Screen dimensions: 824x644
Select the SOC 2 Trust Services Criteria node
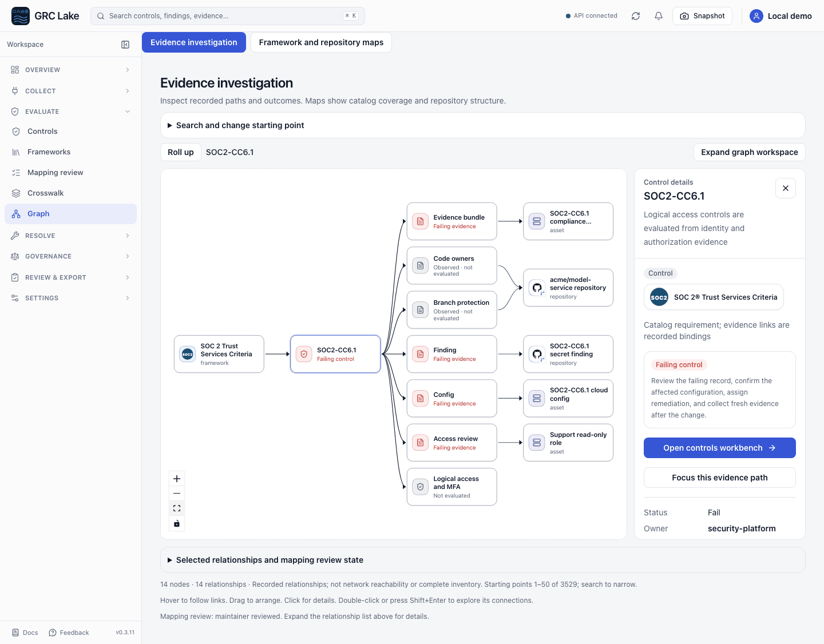point(219,354)
